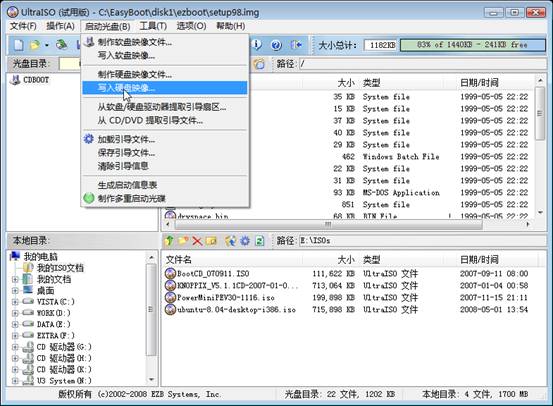Expand the DATA(E:) drive node
The height and width of the screenshot is (406, 553).
[x=15, y=325]
